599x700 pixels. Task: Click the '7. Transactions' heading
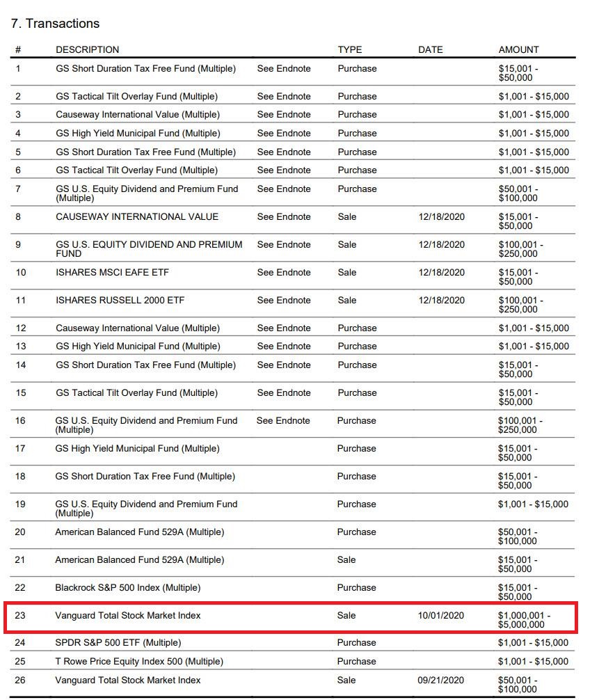55,23
